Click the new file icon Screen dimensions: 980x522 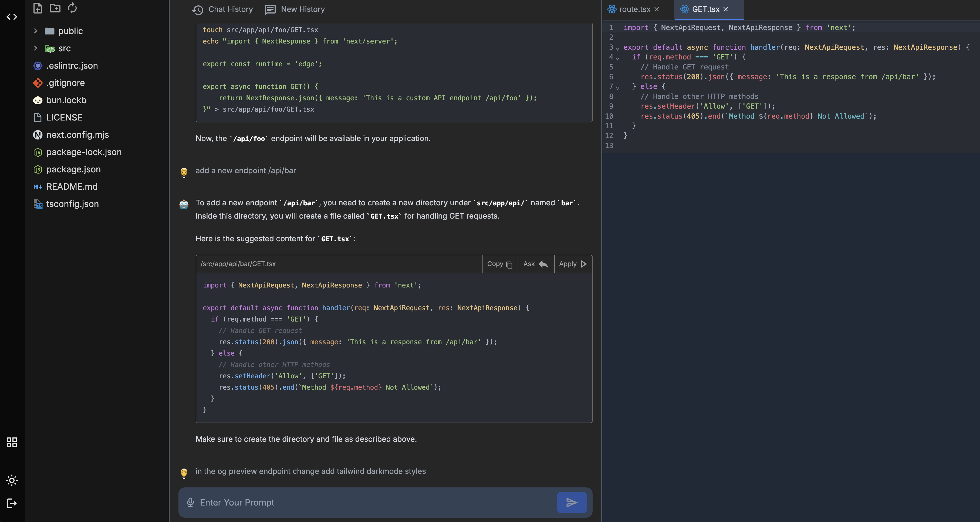tap(37, 8)
